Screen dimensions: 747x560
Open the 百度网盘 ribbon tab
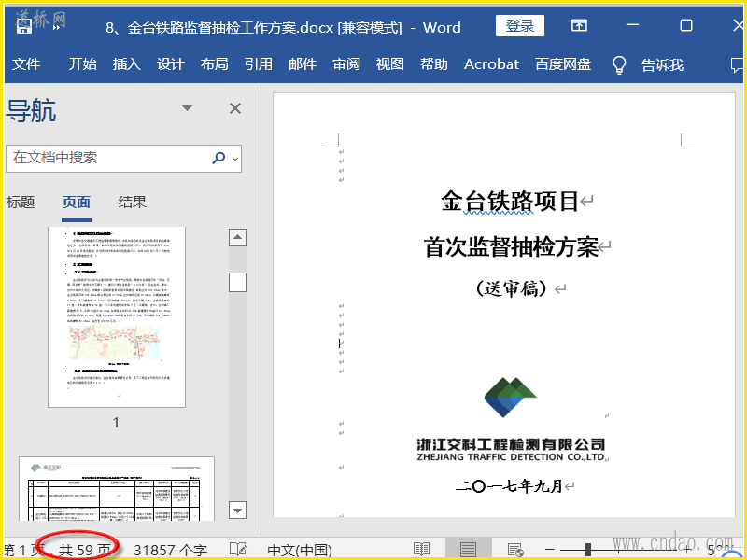(x=563, y=64)
